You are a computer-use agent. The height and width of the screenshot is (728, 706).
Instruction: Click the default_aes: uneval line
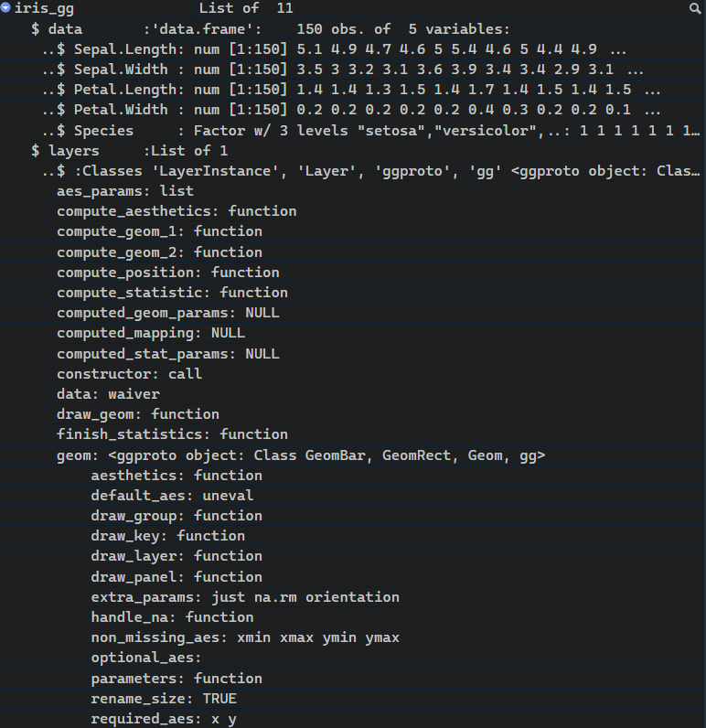tap(172, 496)
